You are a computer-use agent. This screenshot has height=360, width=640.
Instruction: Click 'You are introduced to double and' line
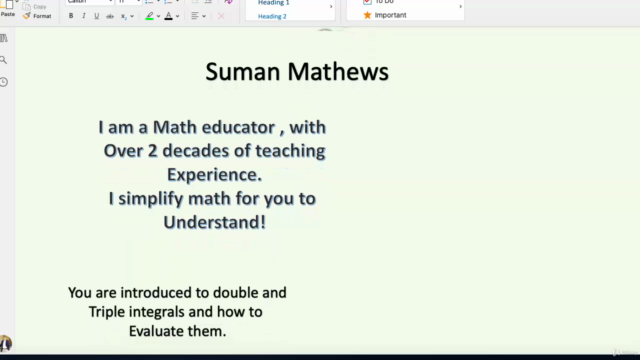point(177,293)
